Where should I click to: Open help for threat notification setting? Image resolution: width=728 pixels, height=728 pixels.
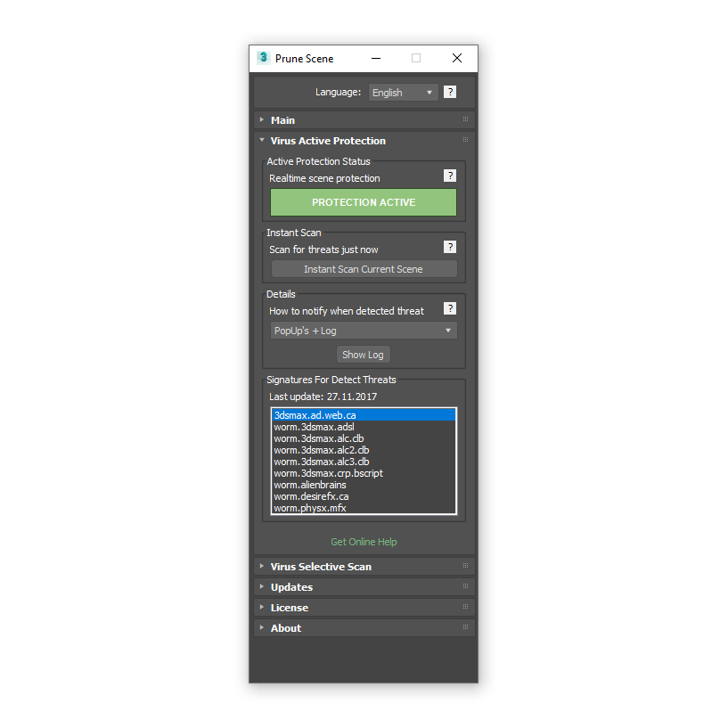[x=450, y=308]
